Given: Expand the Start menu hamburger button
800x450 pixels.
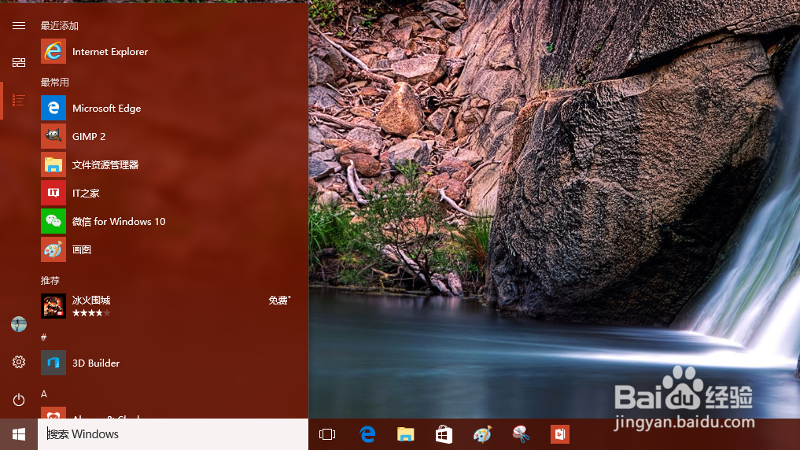Looking at the screenshot, I should 19,26.
